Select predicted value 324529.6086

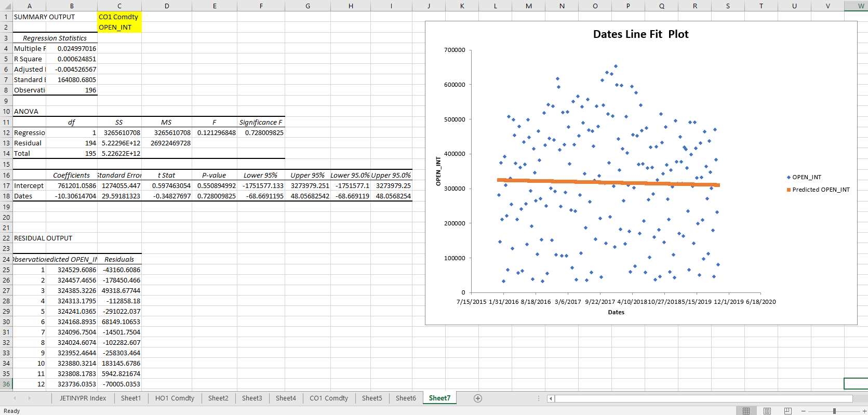72,270
